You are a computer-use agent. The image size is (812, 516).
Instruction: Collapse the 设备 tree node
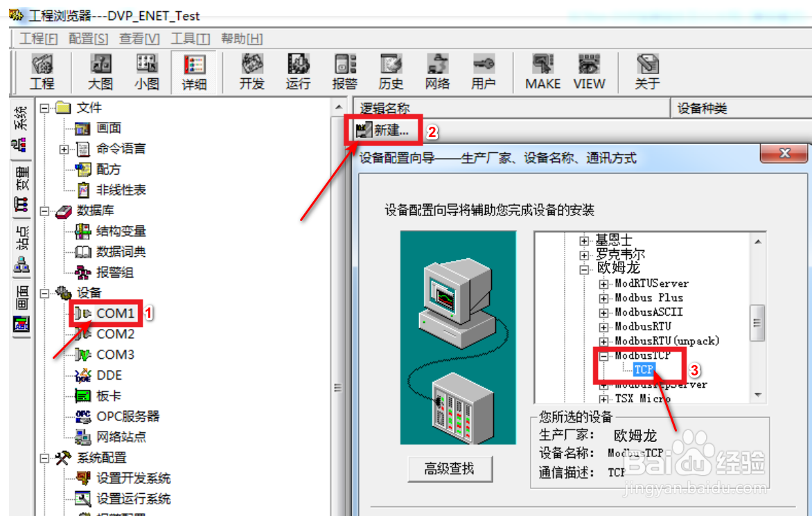45,294
